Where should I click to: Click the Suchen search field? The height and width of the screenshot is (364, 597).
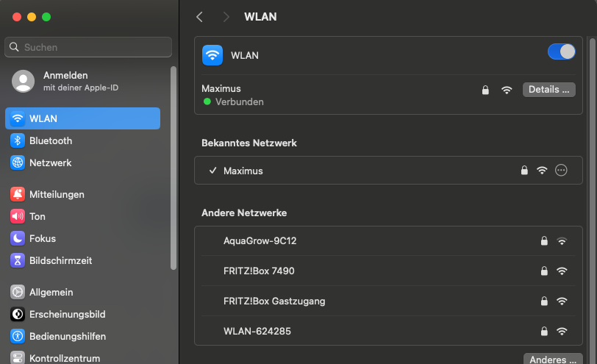click(x=88, y=47)
